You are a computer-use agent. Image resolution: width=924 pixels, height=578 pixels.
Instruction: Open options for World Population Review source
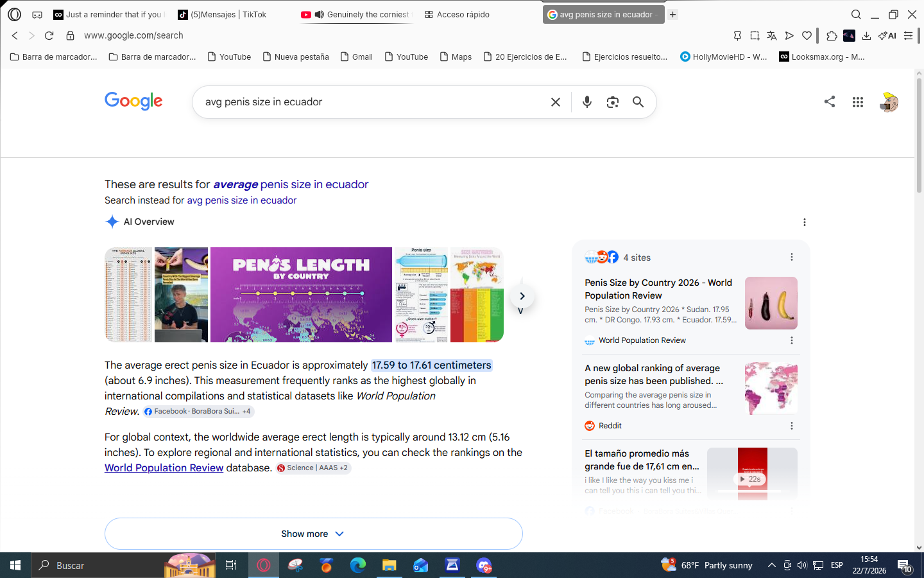[791, 340]
